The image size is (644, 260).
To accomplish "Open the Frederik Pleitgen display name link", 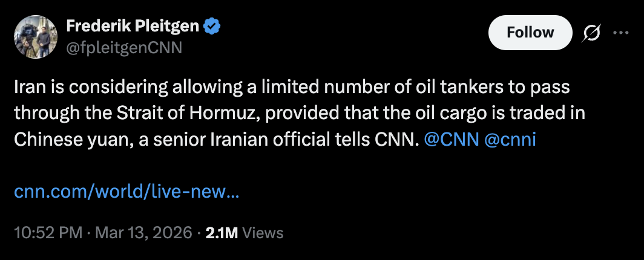I will 133,27.
